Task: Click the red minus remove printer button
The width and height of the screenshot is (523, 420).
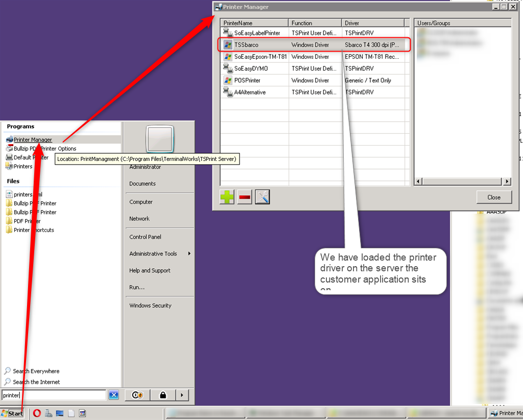Action: [x=245, y=197]
